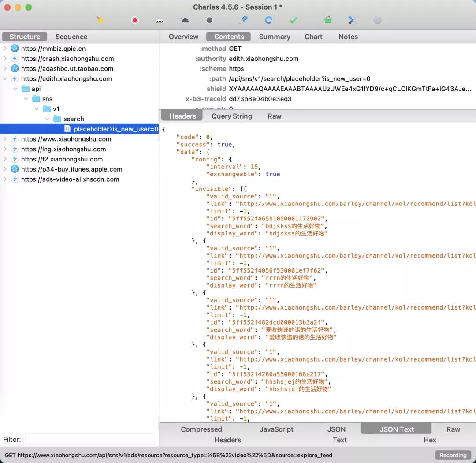Click the broom Clear Session icon

tap(100, 20)
